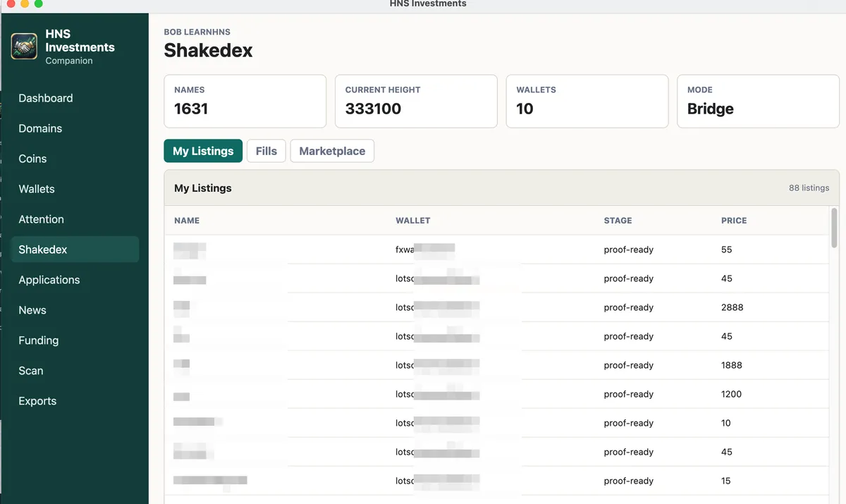Image resolution: width=846 pixels, height=504 pixels.
Task: Click the wallet cell starting with fxwa
Action: pos(425,250)
